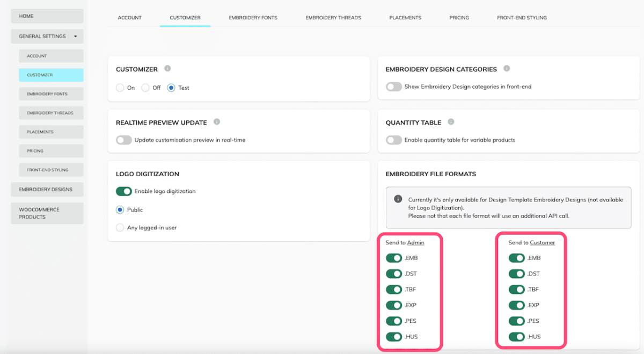
Task: Enable quantity table for variable products
Action: click(x=393, y=140)
